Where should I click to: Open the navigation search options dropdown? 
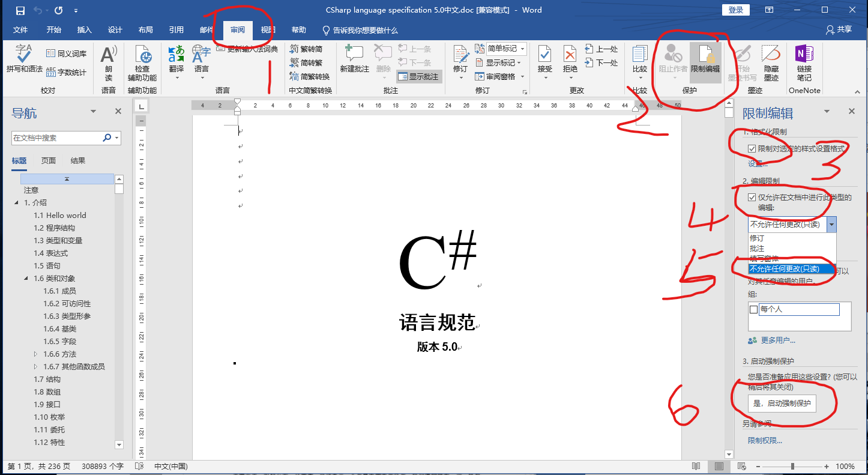click(x=116, y=138)
